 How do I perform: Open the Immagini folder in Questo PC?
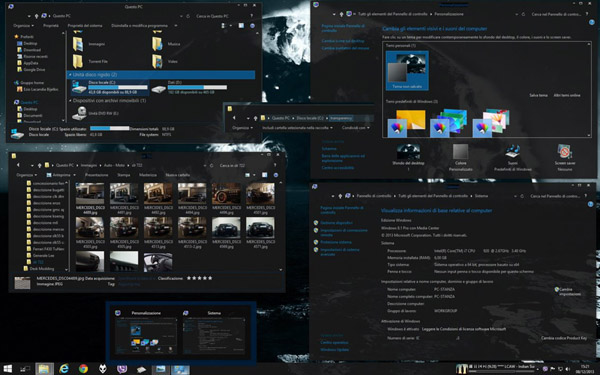[89, 44]
